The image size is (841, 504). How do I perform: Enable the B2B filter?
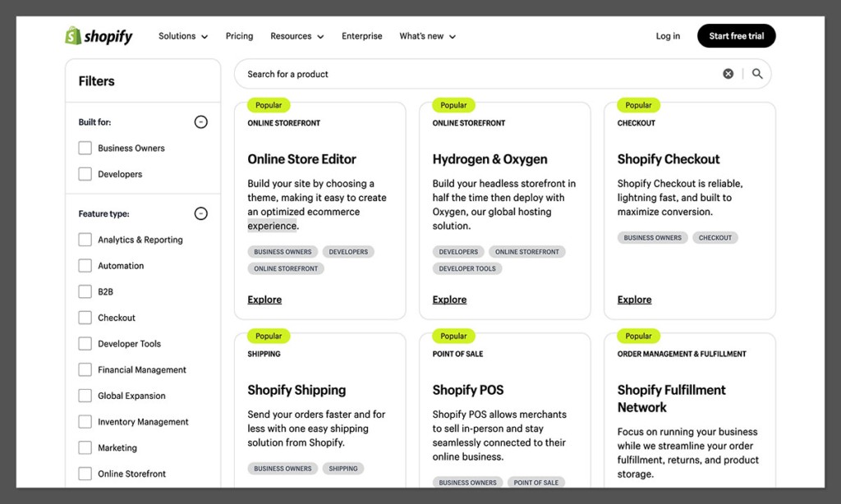click(85, 291)
